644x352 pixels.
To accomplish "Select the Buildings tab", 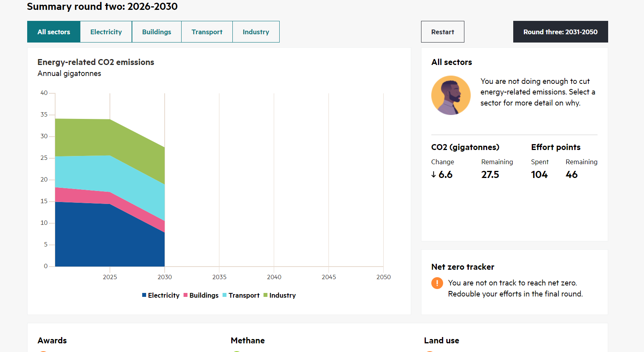I will (156, 32).
